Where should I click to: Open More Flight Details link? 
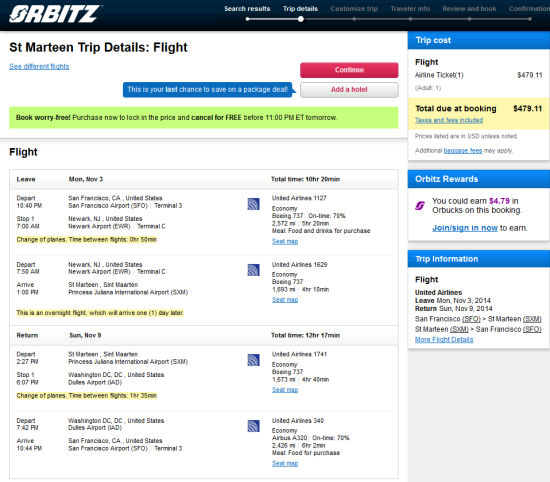pyautogui.click(x=444, y=340)
